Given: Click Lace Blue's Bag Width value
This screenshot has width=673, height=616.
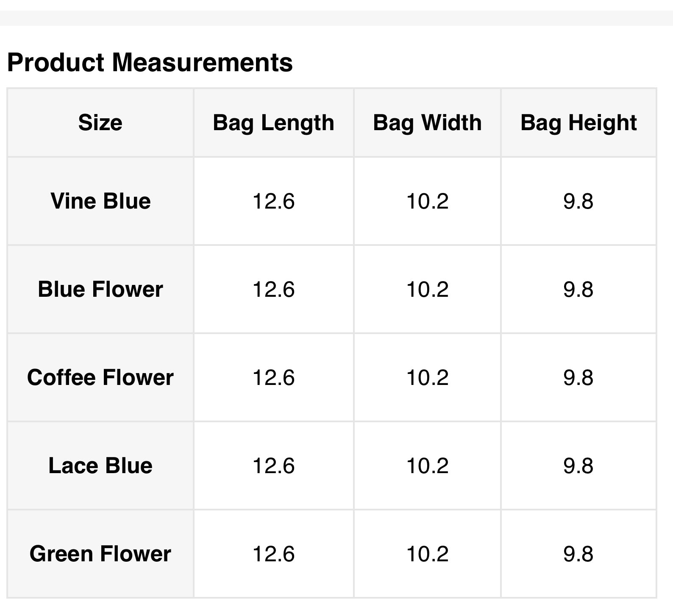Looking at the screenshot, I should [x=427, y=465].
